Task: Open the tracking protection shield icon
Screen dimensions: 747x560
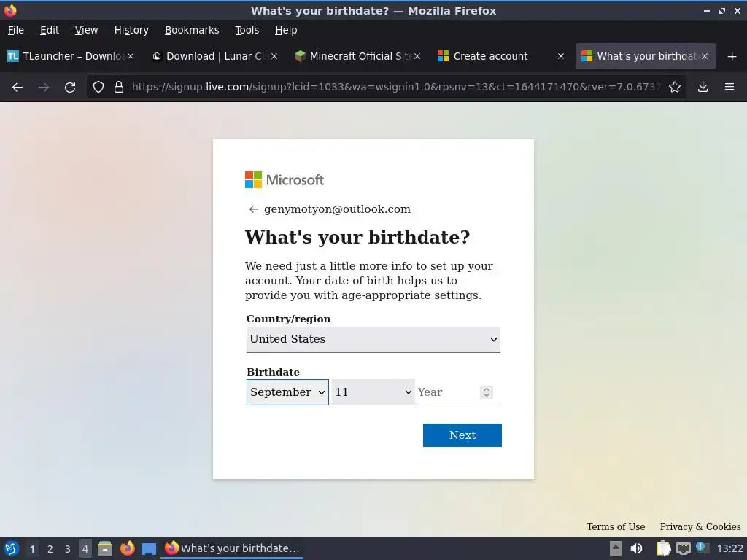Action: click(x=98, y=87)
